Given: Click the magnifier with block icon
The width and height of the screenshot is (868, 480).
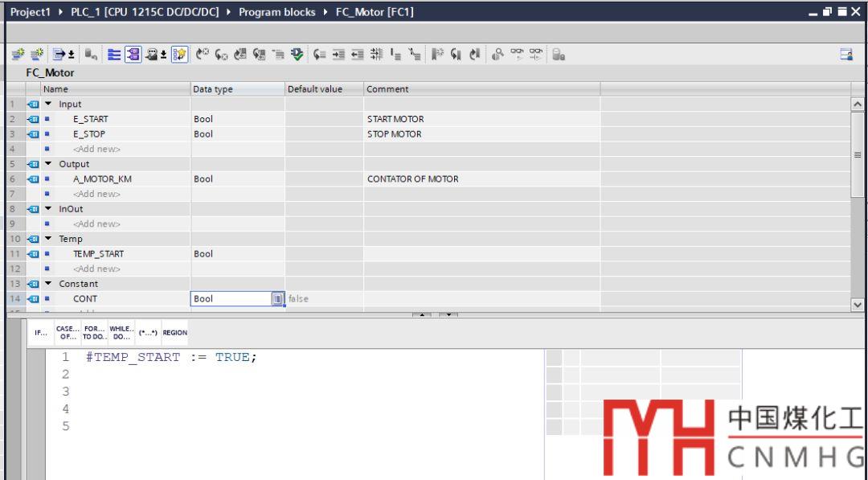Looking at the screenshot, I should click(x=497, y=54).
